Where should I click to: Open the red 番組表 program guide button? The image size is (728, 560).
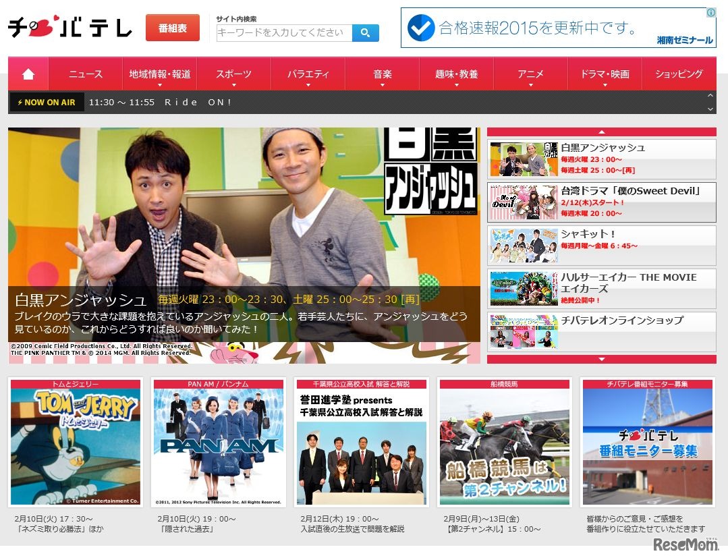point(173,28)
